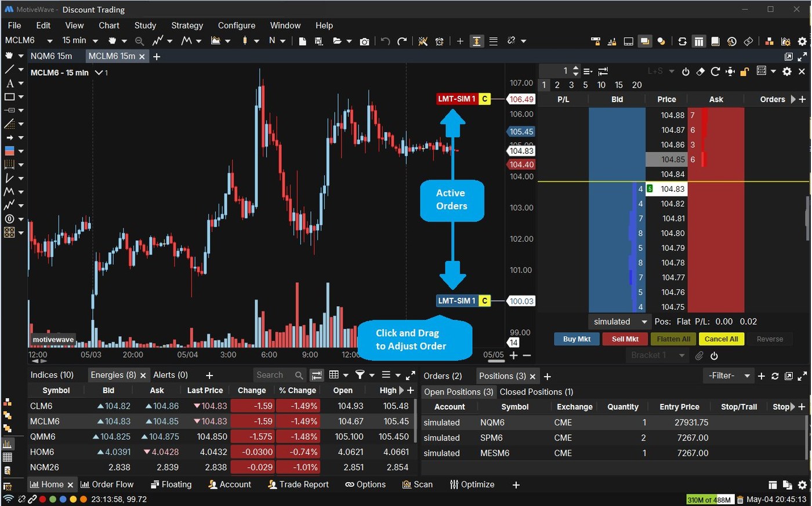Open the Configure menu
This screenshot has height=506, width=812.
point(236,26)
